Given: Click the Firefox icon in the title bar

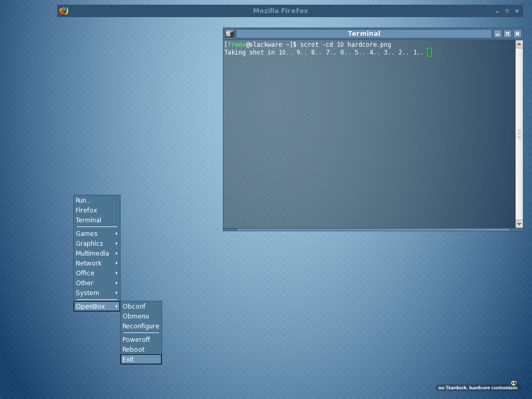Looking at the screenshot, I should (64, 10).
